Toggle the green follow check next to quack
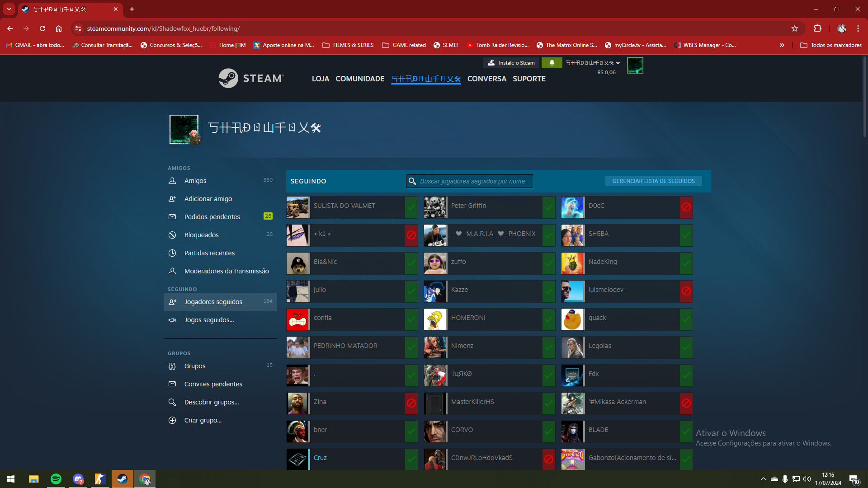This screenshot has width=868, height=488. click(686, 319)
